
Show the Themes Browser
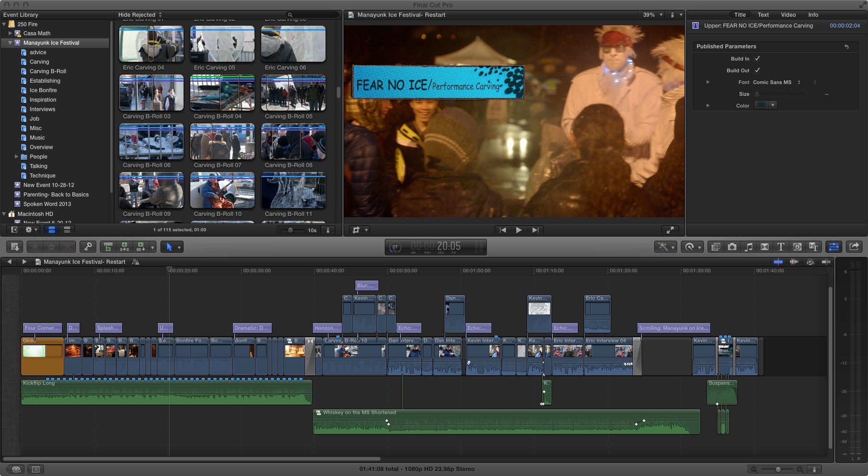coord(814,247)
